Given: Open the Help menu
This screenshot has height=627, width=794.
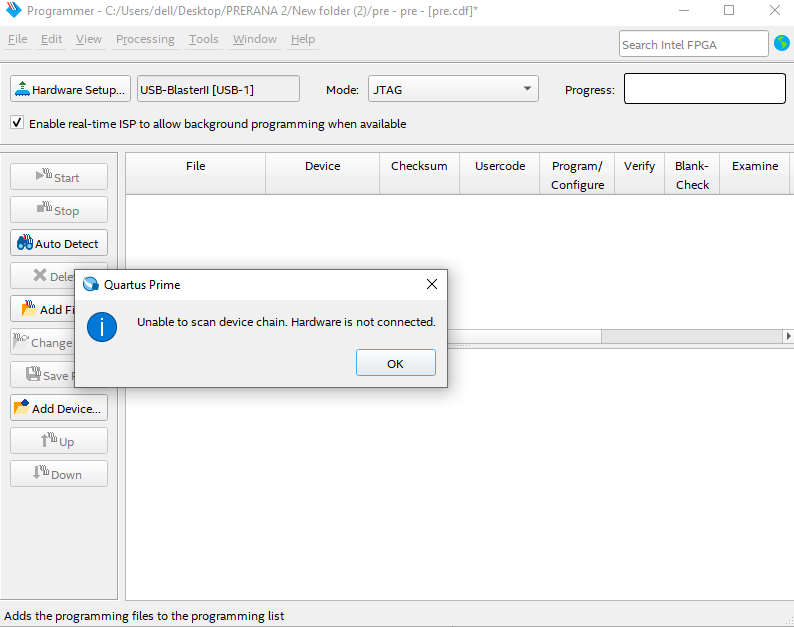Looking at the screenshot, I should (303, 39).
